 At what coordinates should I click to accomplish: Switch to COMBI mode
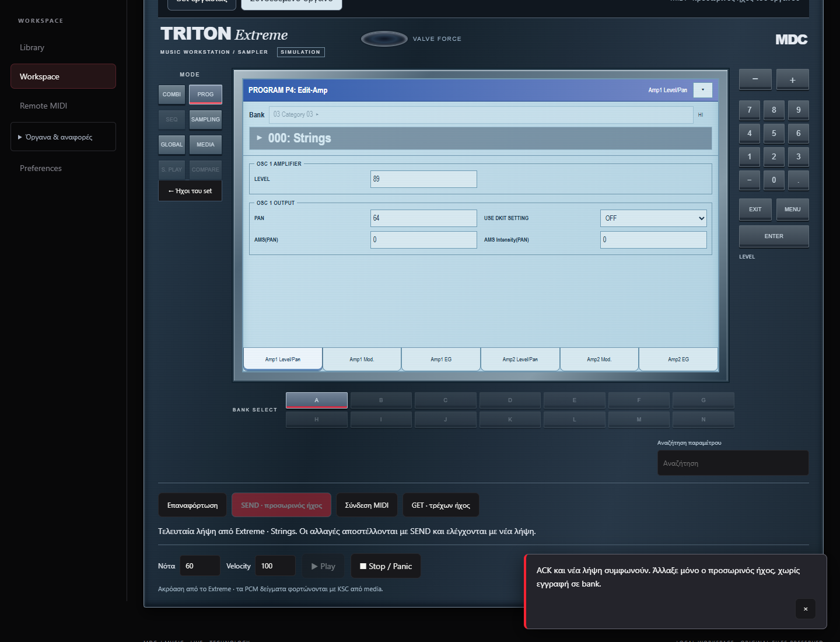pyautogui.click(x=171, y=94)
